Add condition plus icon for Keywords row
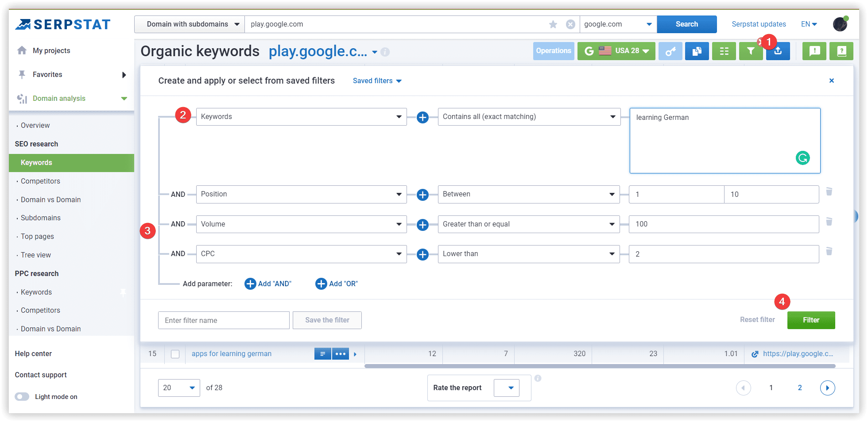The image size is (868, 422). tap(423, 117)
